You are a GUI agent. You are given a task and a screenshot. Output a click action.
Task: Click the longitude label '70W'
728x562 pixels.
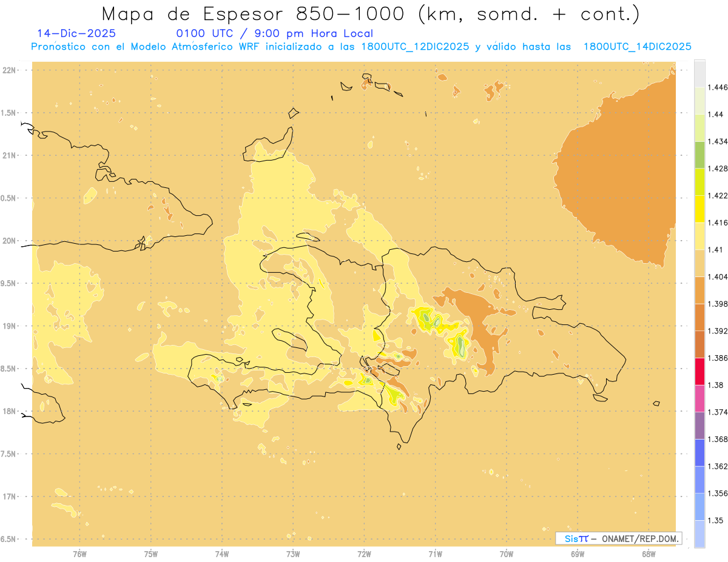click(x=507, y=554)
